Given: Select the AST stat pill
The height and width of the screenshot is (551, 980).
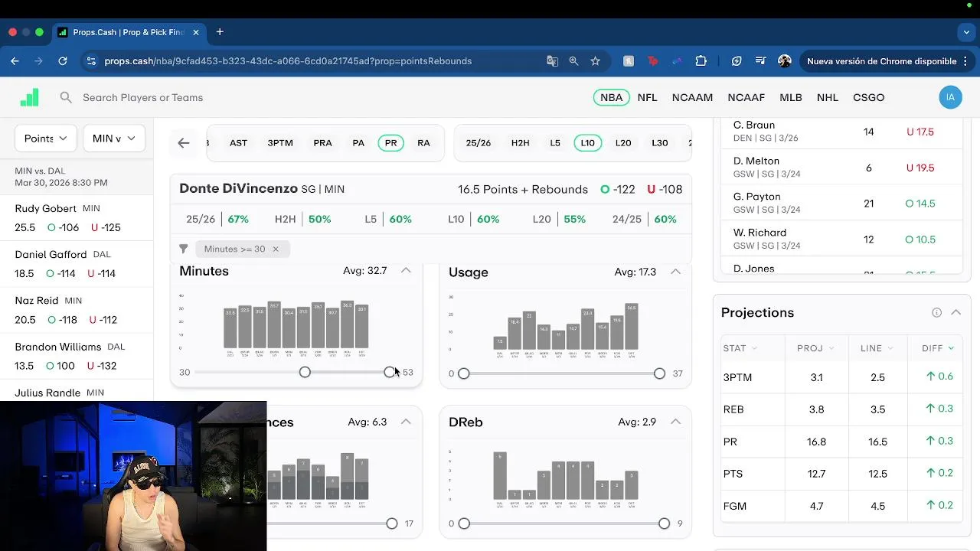Looking at the screenshot, I should click(x=238, y=143).
